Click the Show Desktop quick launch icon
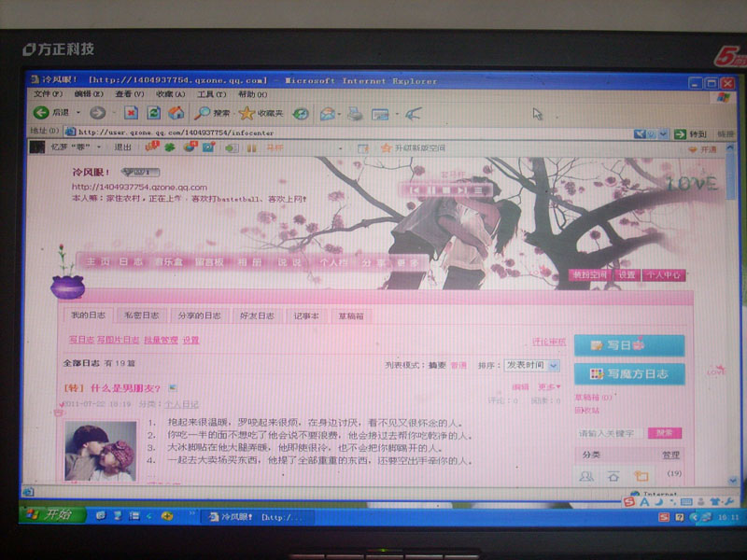 click(101, 516)
